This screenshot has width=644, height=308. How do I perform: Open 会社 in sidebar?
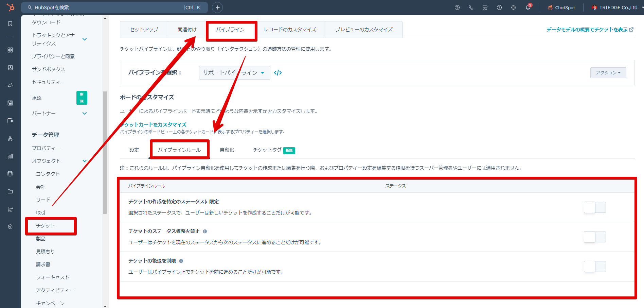(x=41, y=187)
